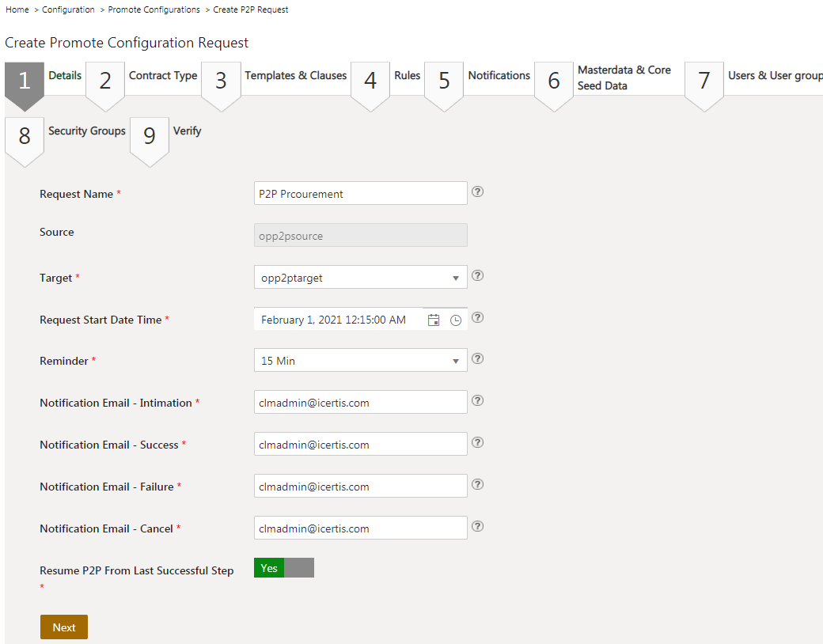Viewport: 823px width, 644px height.
Task: Toggle Resume P2P From Last Successful Step
Action: click(283, 568)
